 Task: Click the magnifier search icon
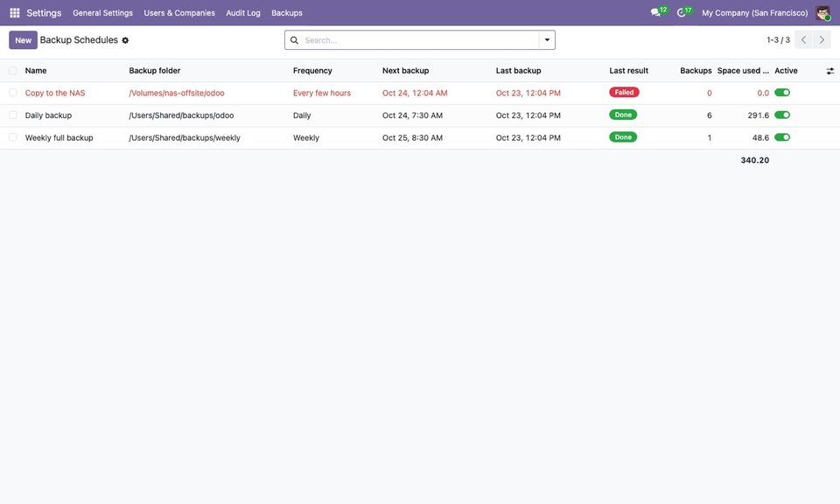click(x=294, y=40)
